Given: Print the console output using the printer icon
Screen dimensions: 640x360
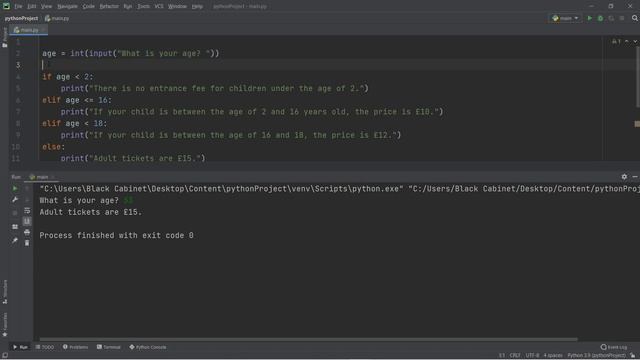Looking at the screenshot, I should 27,232.
